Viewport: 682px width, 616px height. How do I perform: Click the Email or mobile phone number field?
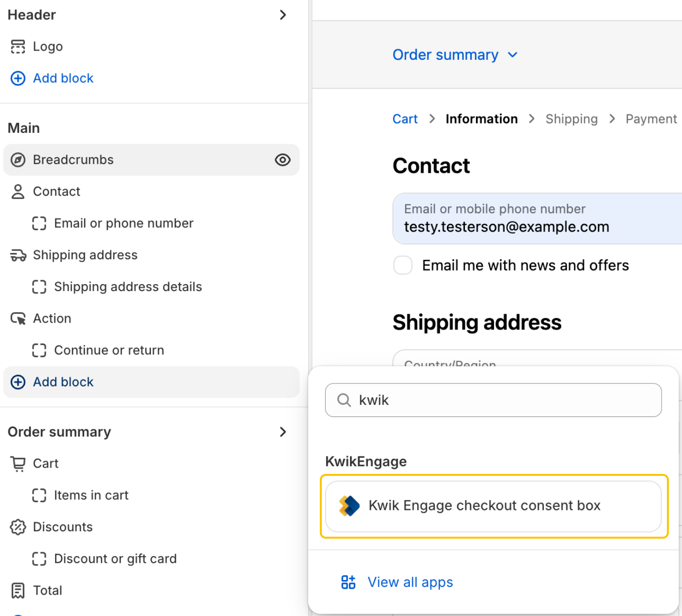537,218
